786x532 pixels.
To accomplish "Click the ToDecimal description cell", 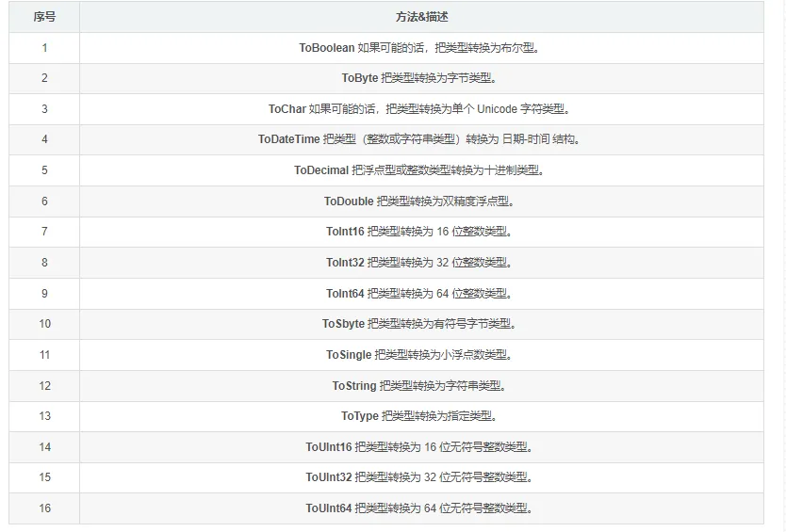I will [421, 170].
